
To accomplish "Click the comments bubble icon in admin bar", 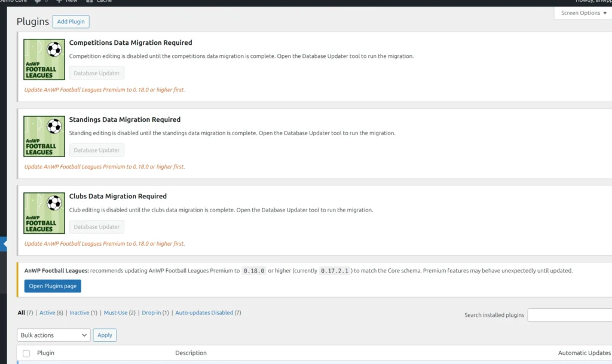I will tap(38, 2).
